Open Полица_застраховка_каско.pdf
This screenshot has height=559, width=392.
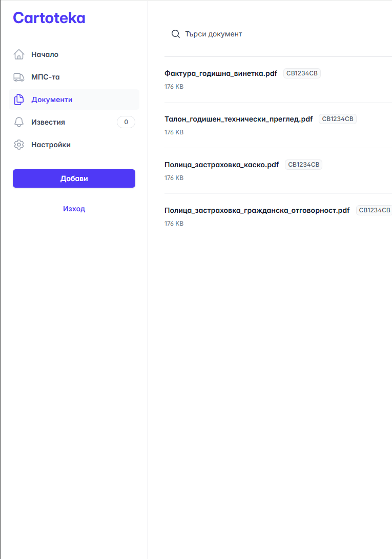[x=221, y=165]
